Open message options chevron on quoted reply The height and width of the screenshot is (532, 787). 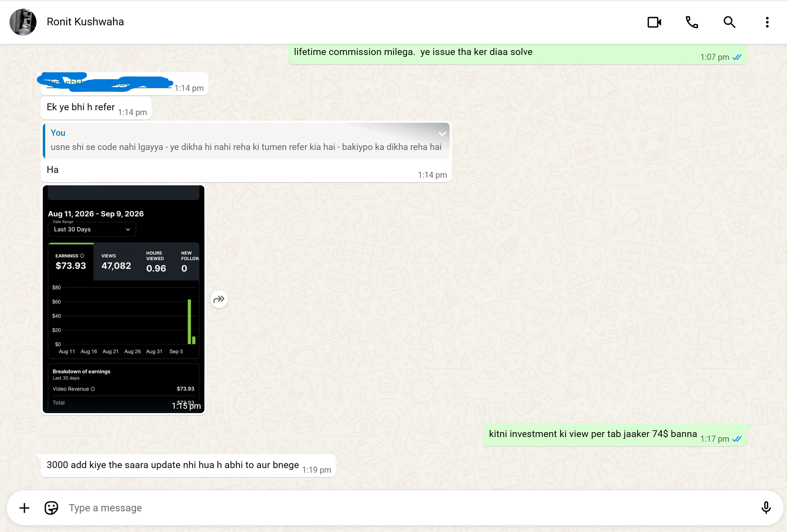click(x=442, y=134)
